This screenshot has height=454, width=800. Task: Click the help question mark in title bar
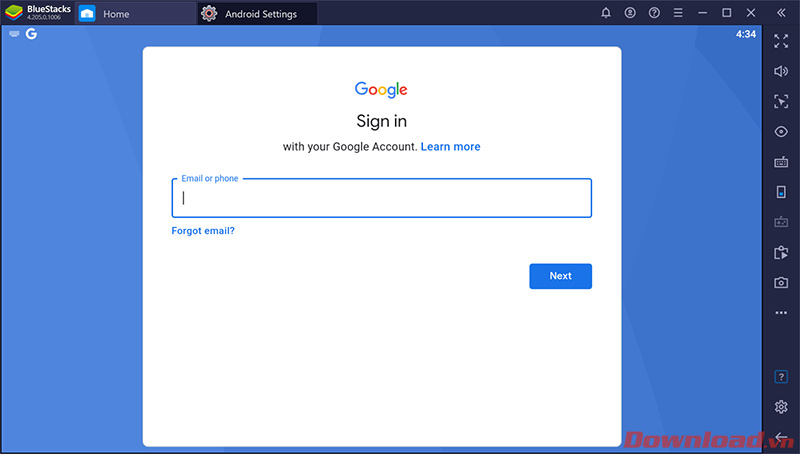654,13
